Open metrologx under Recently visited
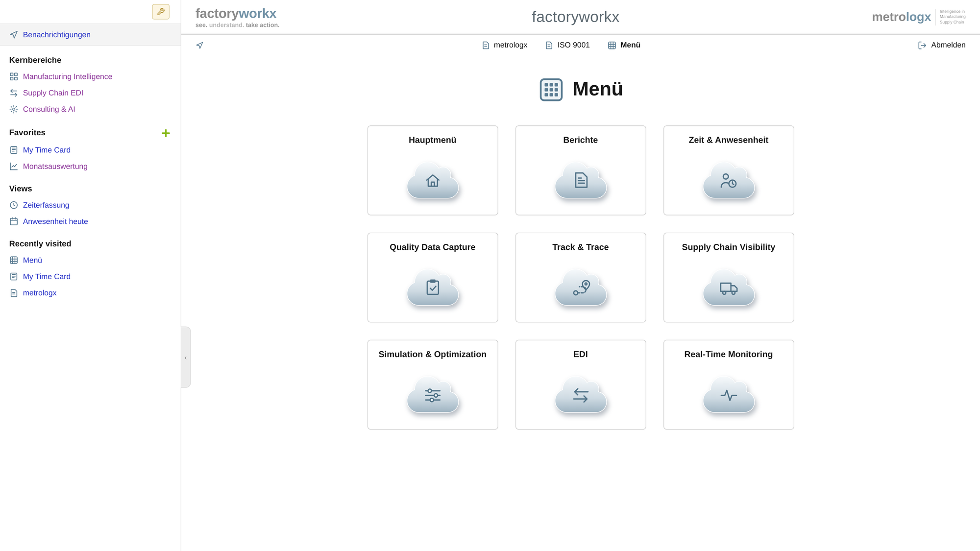The width and height of the screenshot is (980, 551). click(40, 293)
